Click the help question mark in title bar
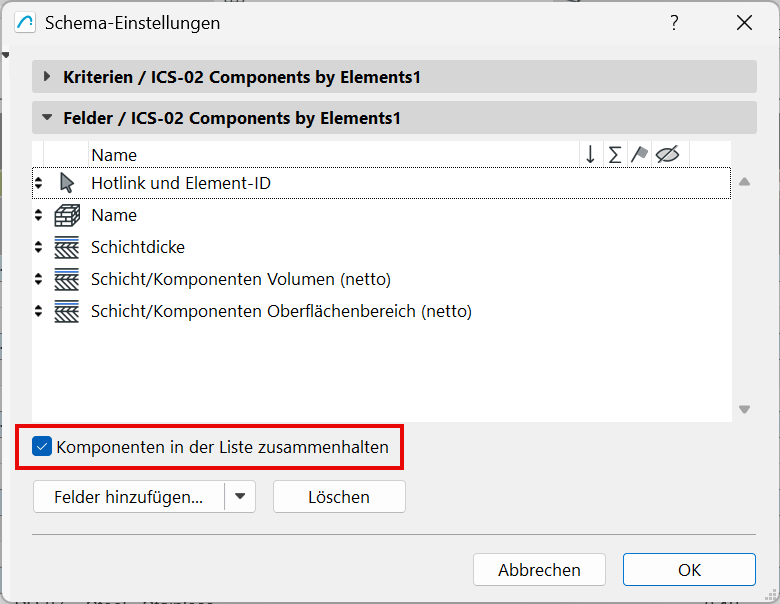 coord(675,22)
